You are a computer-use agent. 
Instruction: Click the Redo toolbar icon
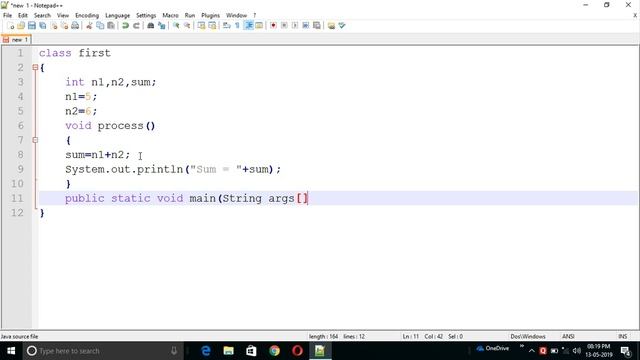click(x=136, y=26)
